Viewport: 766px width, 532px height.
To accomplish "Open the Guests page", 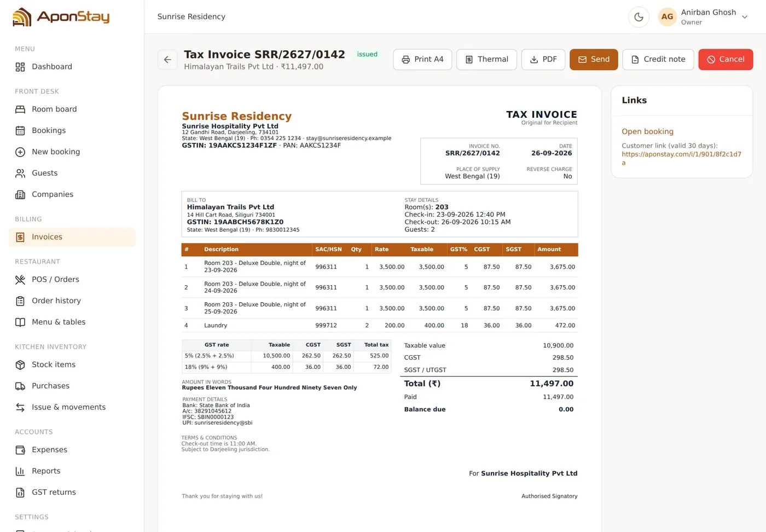I will point(72,174).
